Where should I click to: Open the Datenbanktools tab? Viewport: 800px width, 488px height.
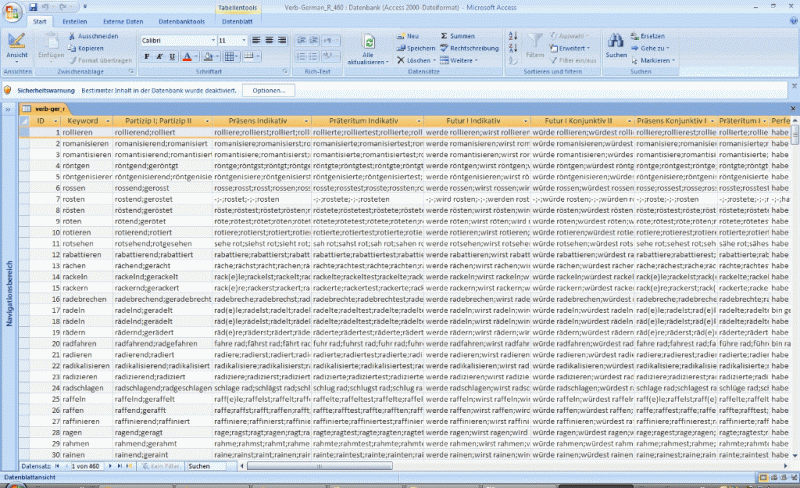[182, 21]
